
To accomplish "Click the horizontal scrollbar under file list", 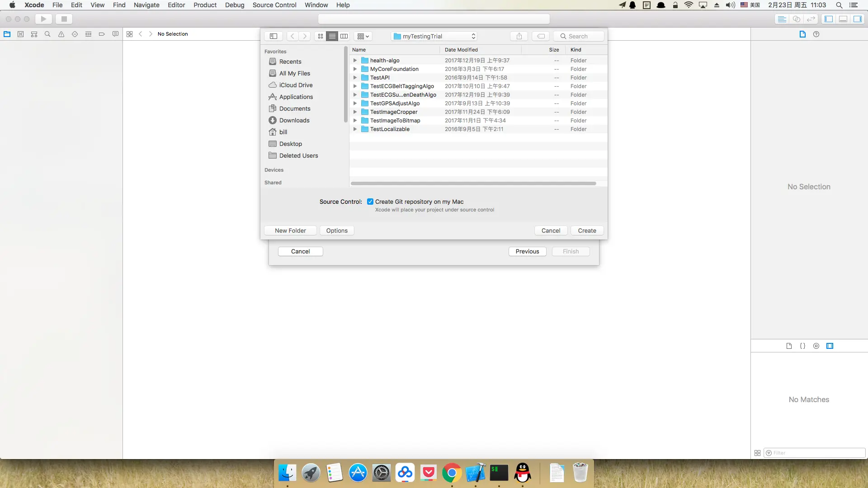I will coord(473,183).
